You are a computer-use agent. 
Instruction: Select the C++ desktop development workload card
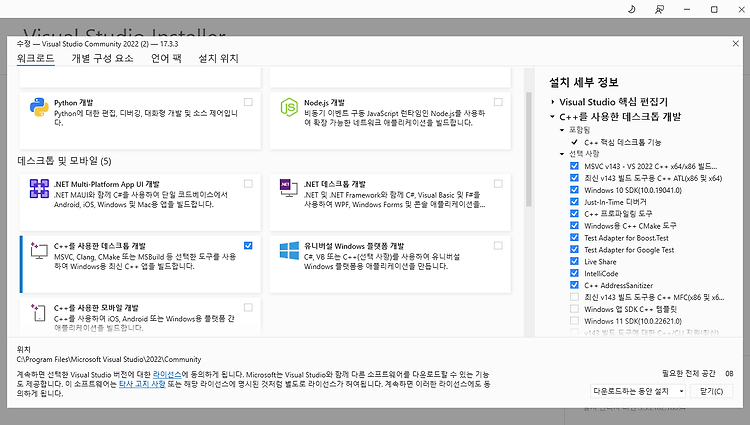point(140,264)
